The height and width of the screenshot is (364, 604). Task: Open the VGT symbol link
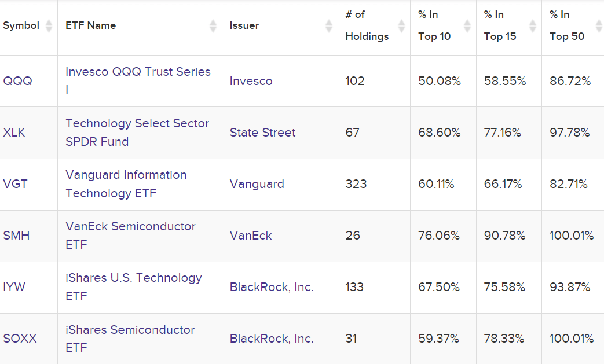click(16, 184)
